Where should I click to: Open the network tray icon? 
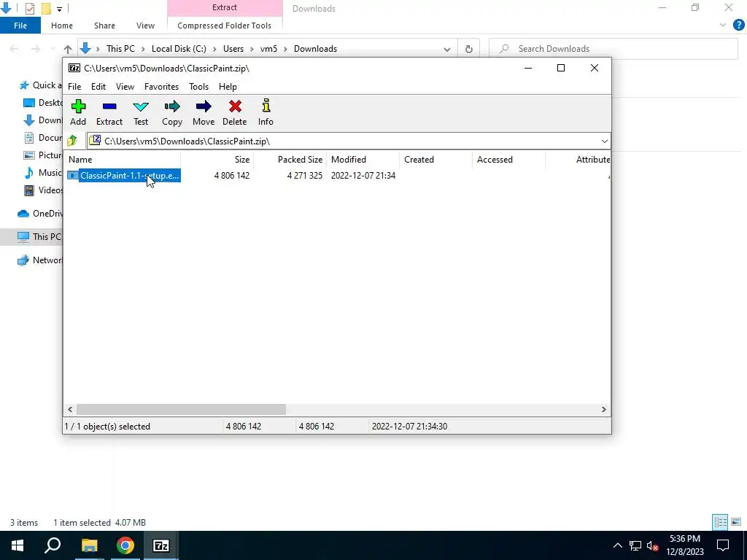635,545
